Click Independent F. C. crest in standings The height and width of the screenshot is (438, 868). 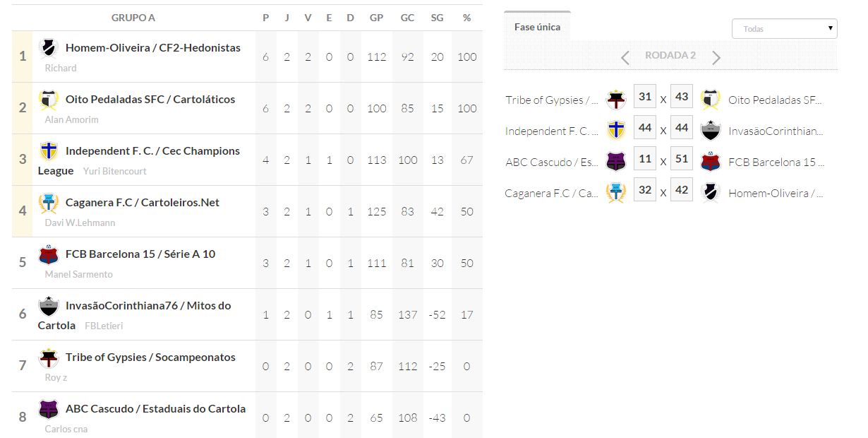coord(49,151)
